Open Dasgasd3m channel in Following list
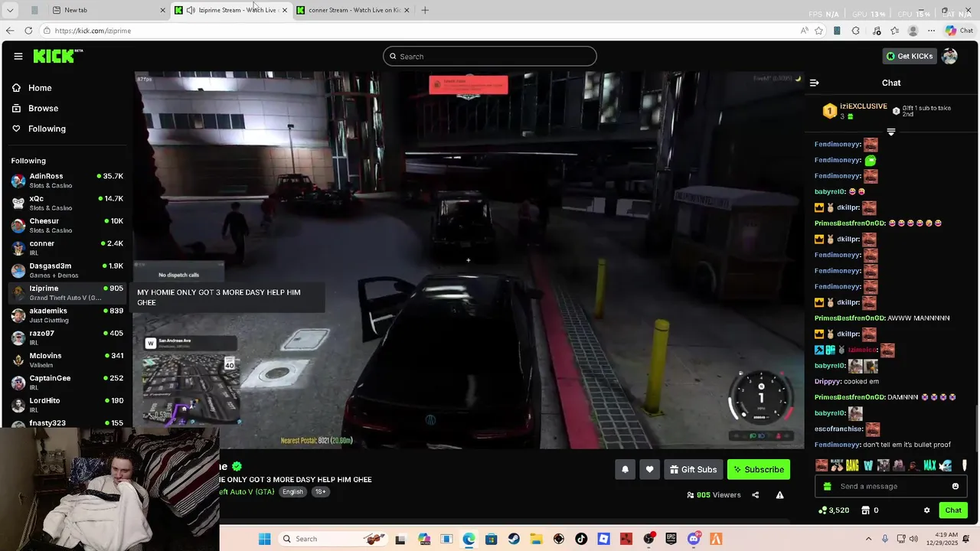This screenshot has width=980, height=551. pos(67,270)
